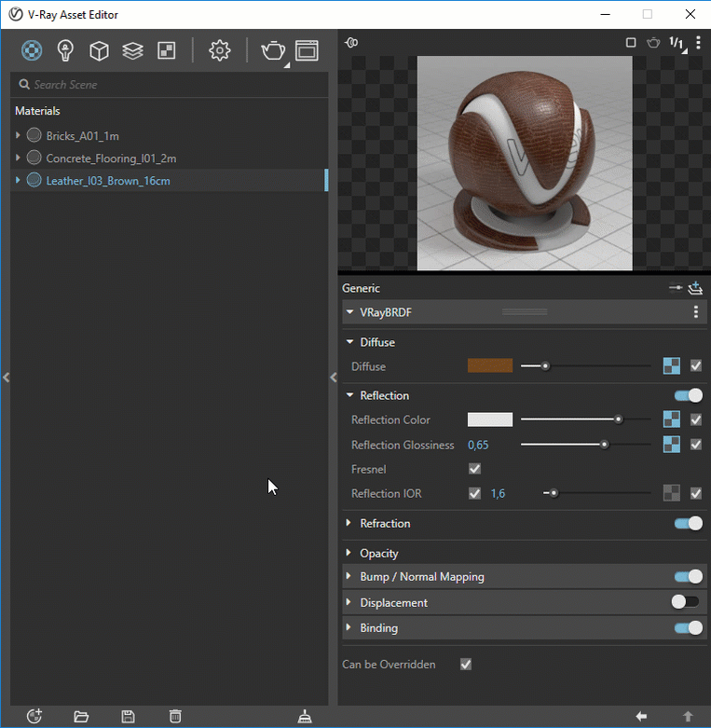Expand the Bricks_A01_1m material arrow
The height and width of the screenshot is (728, 711).
click(x=18, y=135)
